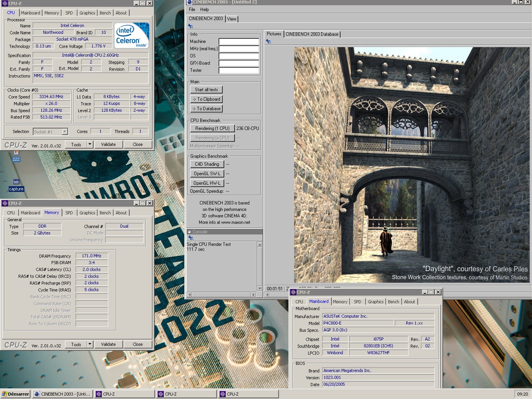The image size is (532, 399).
Task: Click the Daylight rendered picture
Action: (x=412, y=165)
